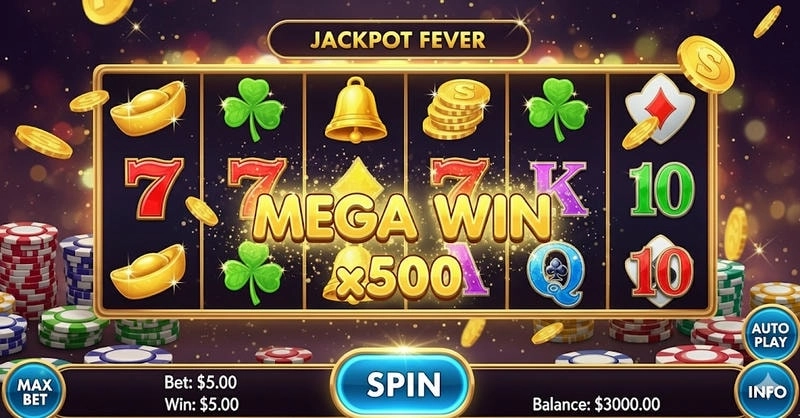Click the JACKPOT FEVER title banner
This screenshot has width=800, height=418.
[398, 40]
